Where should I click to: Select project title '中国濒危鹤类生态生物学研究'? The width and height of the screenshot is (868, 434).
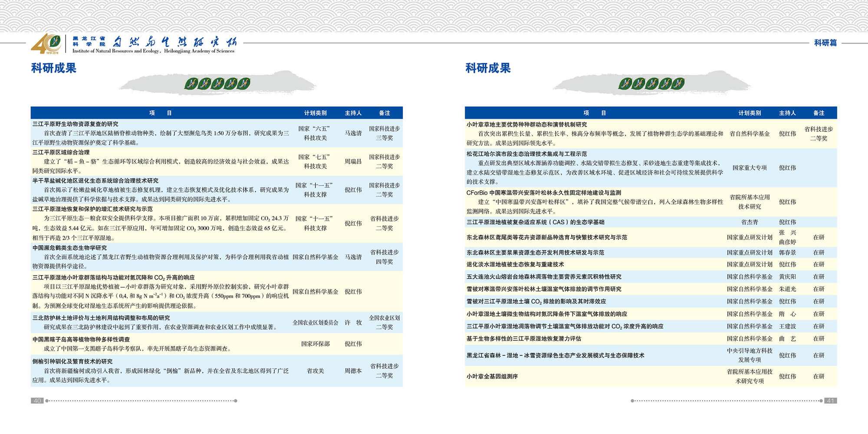point(69,248)
